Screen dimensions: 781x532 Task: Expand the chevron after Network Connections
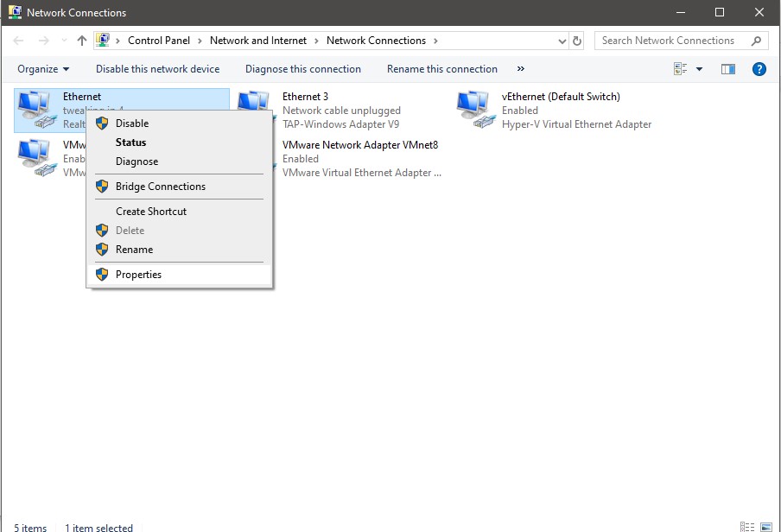(x=435, y=41)
